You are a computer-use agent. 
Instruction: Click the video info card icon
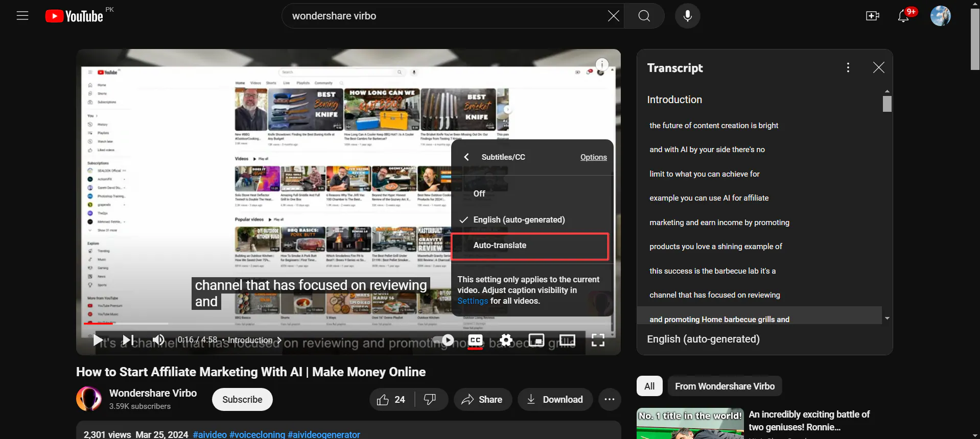[x=602, y=64]
